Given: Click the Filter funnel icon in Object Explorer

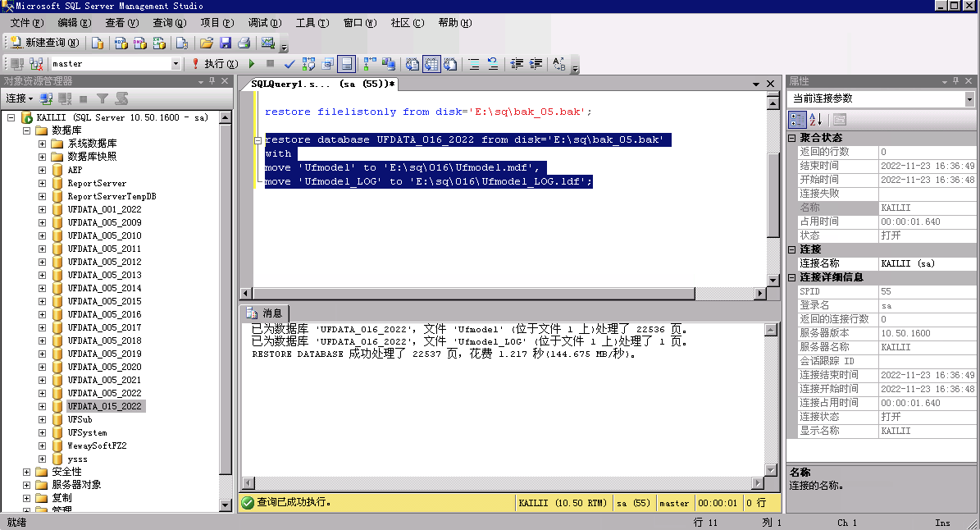Looking at the screenshot, I should click(103, 98).
